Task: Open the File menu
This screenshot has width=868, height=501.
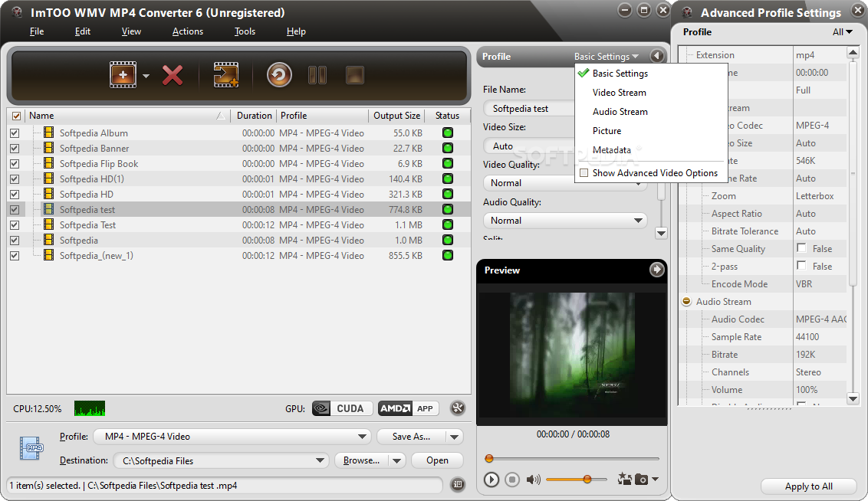Action: [x=37, y=31]
